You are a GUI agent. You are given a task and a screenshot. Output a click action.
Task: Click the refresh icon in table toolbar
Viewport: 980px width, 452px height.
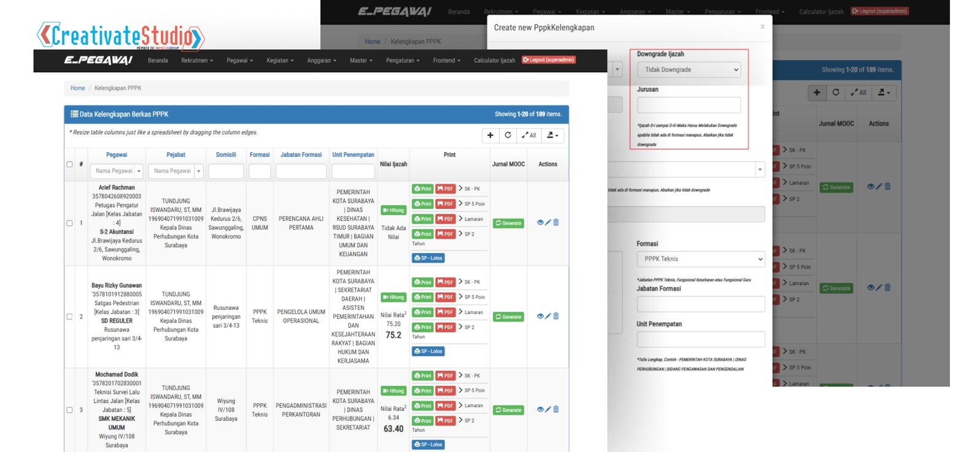[508, 135]
